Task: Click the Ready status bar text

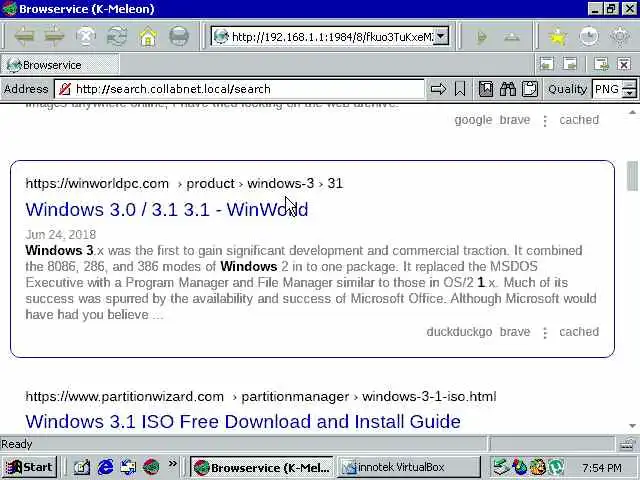Action: pyautogui.click(x=17, y=444)
